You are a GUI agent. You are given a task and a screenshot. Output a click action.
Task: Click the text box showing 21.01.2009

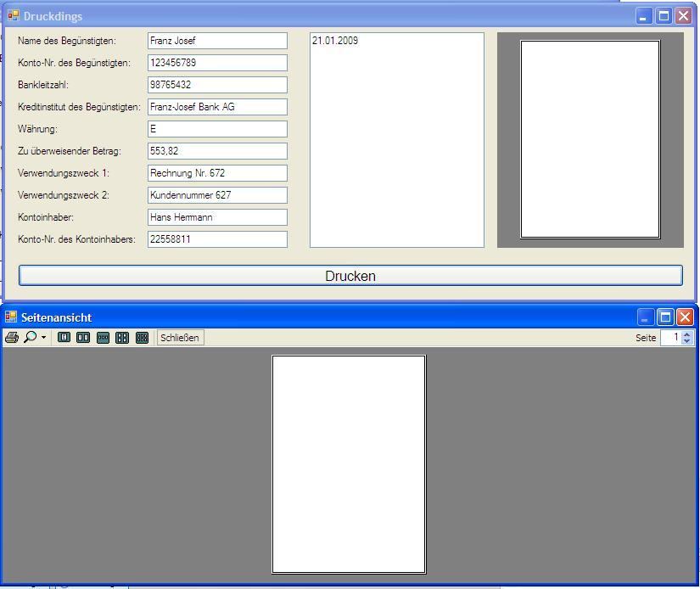[x=397, y=140]
